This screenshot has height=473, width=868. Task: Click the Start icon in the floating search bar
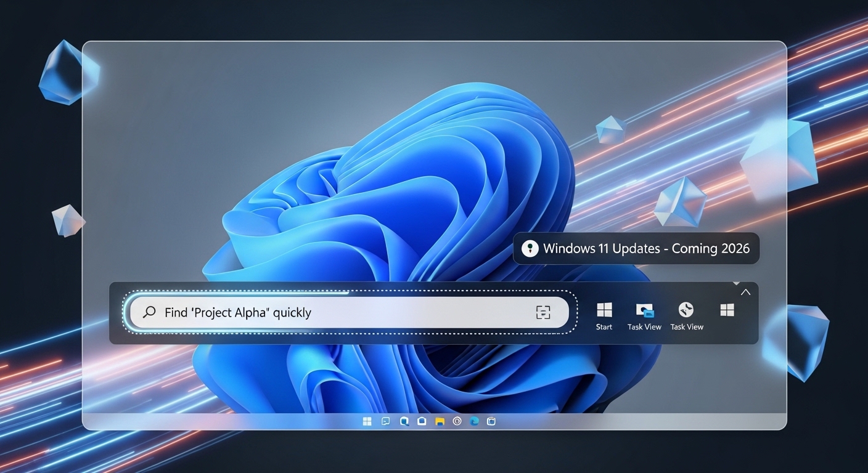click(604, 310)
